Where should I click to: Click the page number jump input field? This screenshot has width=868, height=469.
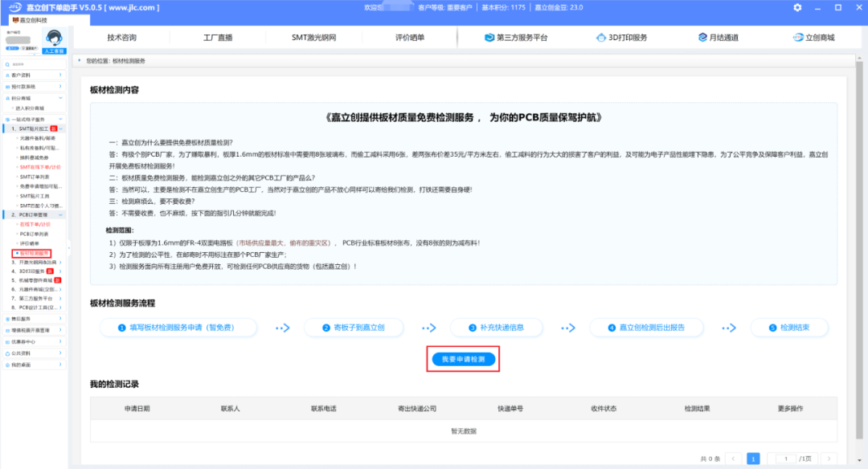[785, 459]
